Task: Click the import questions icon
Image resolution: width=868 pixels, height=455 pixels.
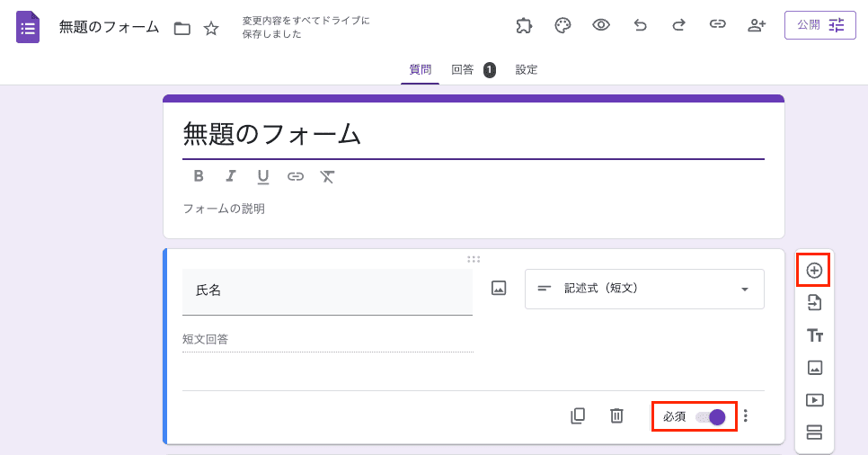Action: pyautogui.click(x=814, y=302)
